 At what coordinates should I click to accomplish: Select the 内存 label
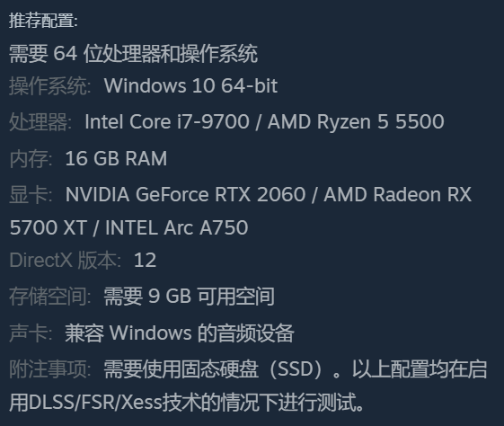pyautogui.click(x=31, y=159)
